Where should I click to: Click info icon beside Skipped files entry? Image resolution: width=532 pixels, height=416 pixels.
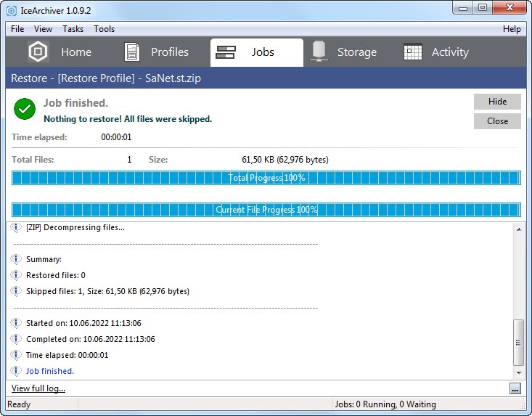(16, 291)
